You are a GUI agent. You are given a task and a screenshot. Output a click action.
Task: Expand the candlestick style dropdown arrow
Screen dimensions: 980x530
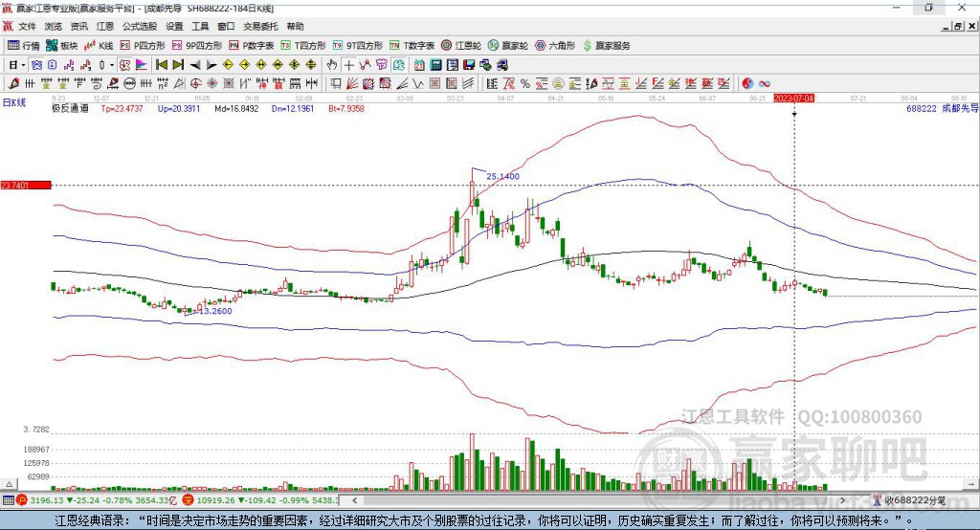(112, 65)
